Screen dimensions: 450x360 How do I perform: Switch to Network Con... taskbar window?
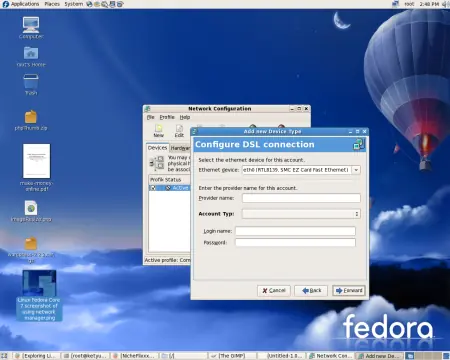pyautogui.click(x=330, y=356)
